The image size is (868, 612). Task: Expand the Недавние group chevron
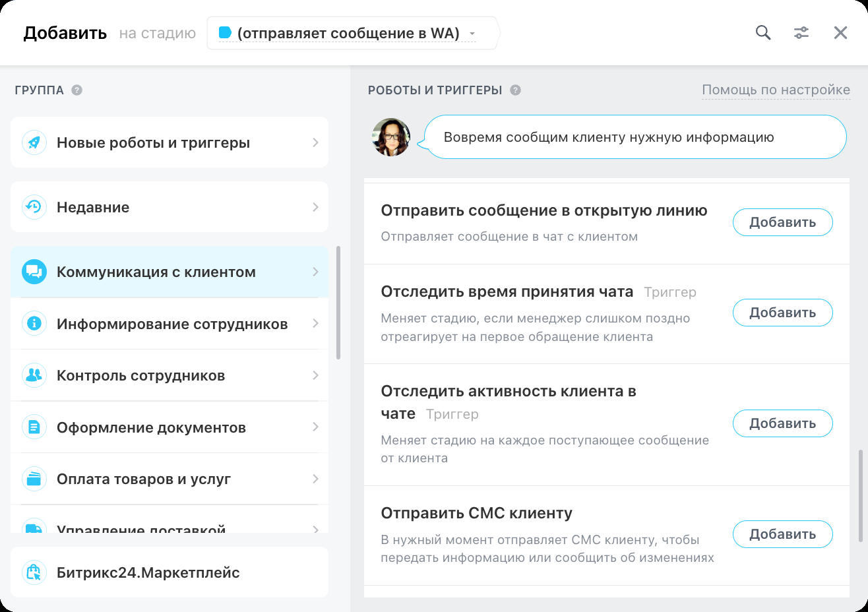coord(315,207)
